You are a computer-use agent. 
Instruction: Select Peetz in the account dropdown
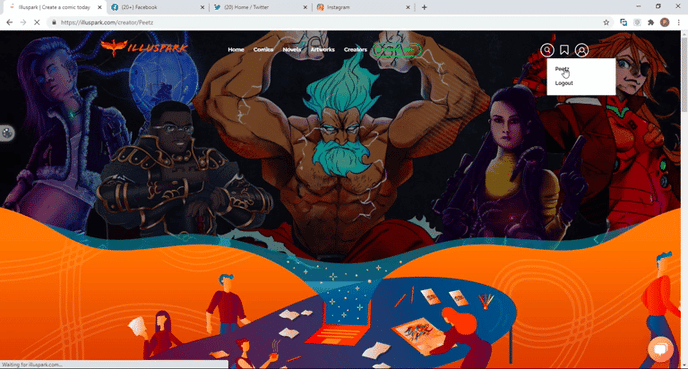pos(562,69)
